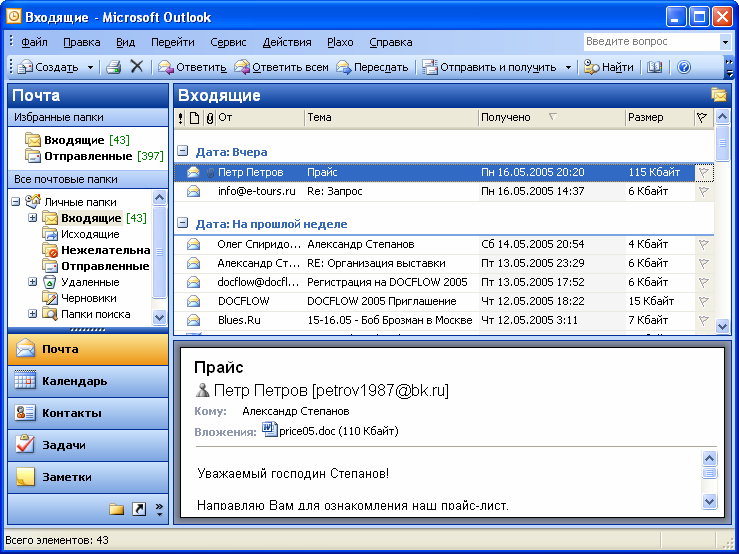Switch to the Задачи pane
This screenshot has height=554, width=739.
(x=88, y=445)
